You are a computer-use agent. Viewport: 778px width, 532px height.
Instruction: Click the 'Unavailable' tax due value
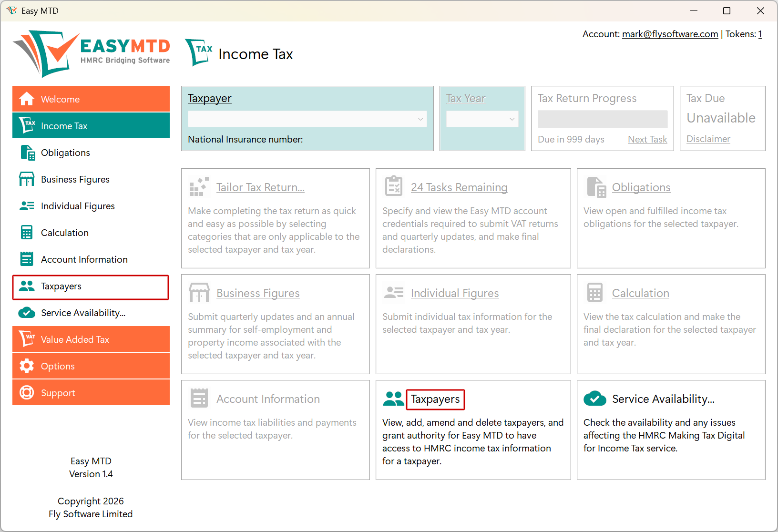click(x=721, y=118)
